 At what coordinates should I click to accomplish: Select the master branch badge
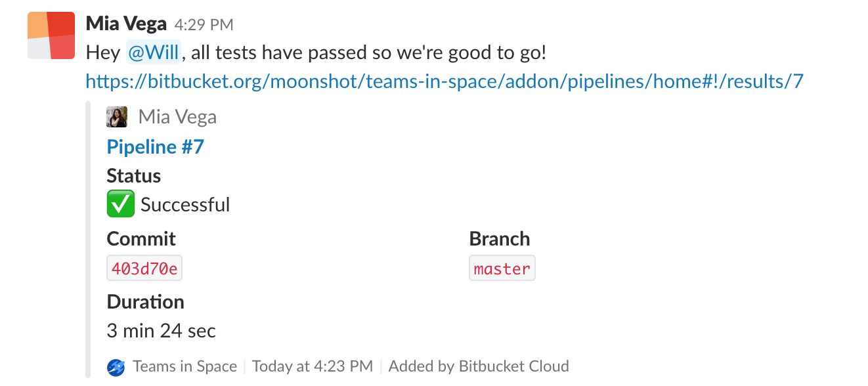(x=502, y=267)
